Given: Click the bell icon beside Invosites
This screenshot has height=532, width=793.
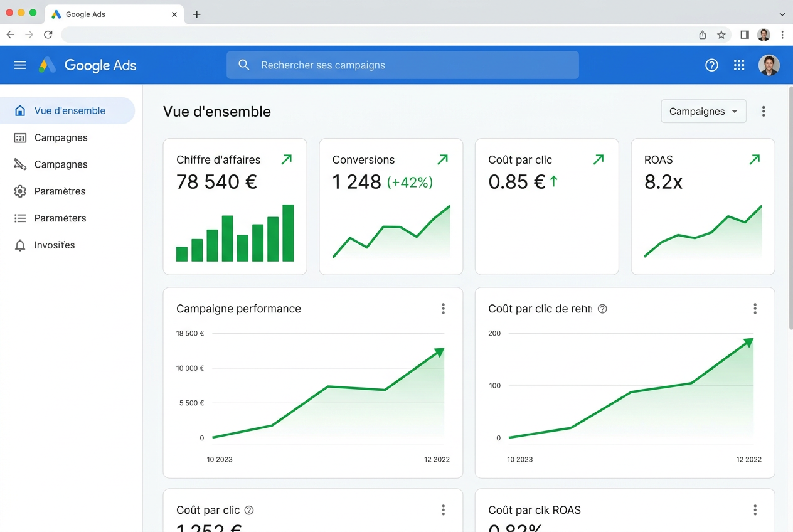Looking at the screenshot, I should [x=20, y=245].
